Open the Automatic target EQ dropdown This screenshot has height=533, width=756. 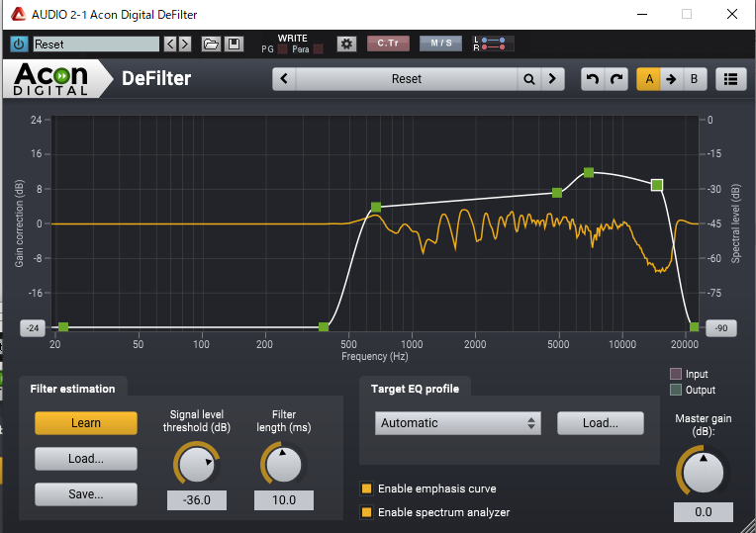tap(457, 423)
